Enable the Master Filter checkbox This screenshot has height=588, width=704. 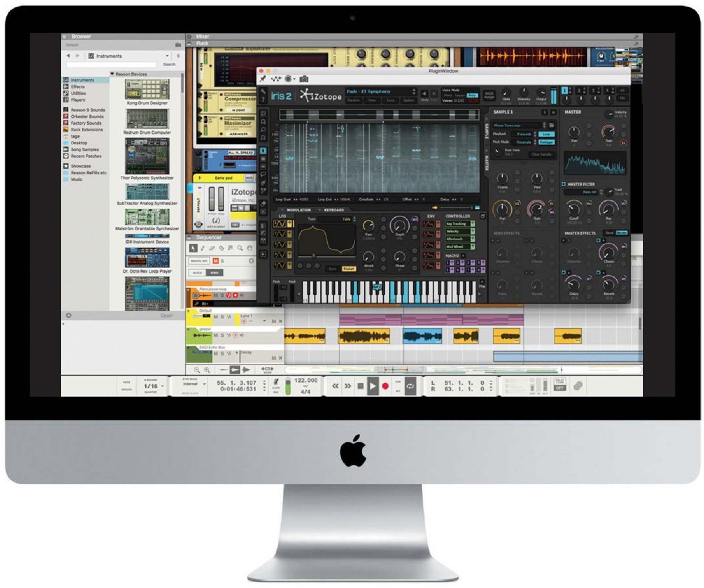563,184
